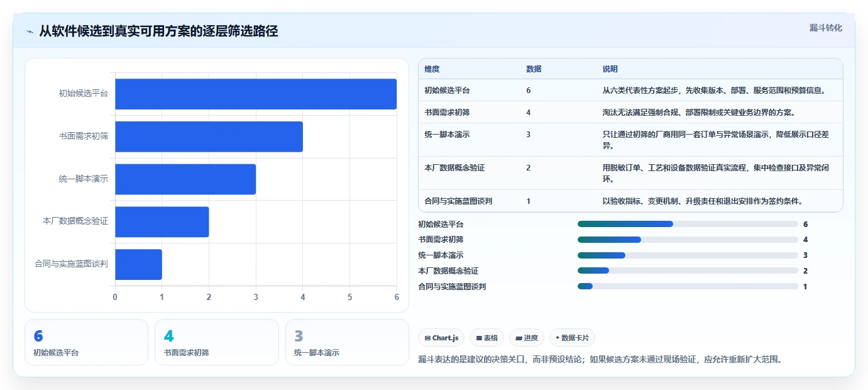Click the Chart.js chip
Viewport: 868px width, 390px height.
(x=441, y=338)
